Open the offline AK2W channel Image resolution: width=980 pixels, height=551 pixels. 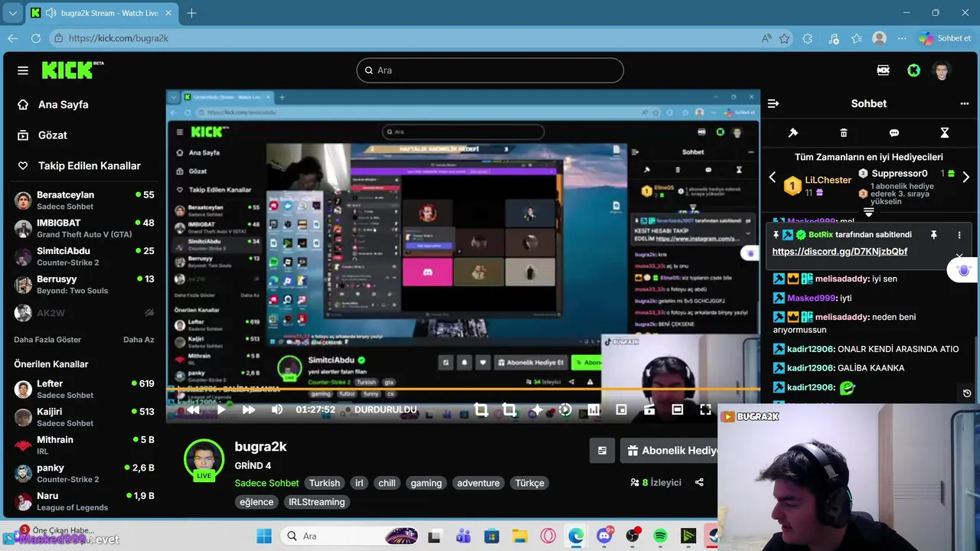(x=84, y=312)
